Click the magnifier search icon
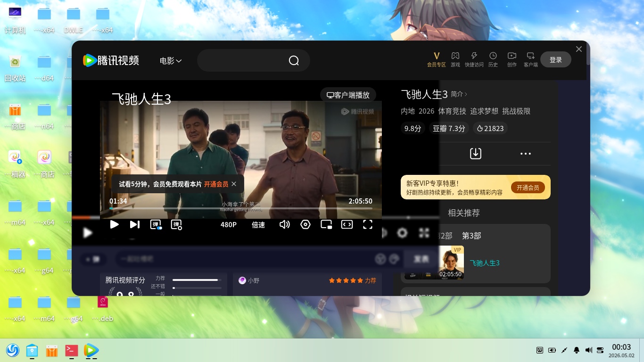This screenshot has height=362, width=644. (x=294, y=61)
